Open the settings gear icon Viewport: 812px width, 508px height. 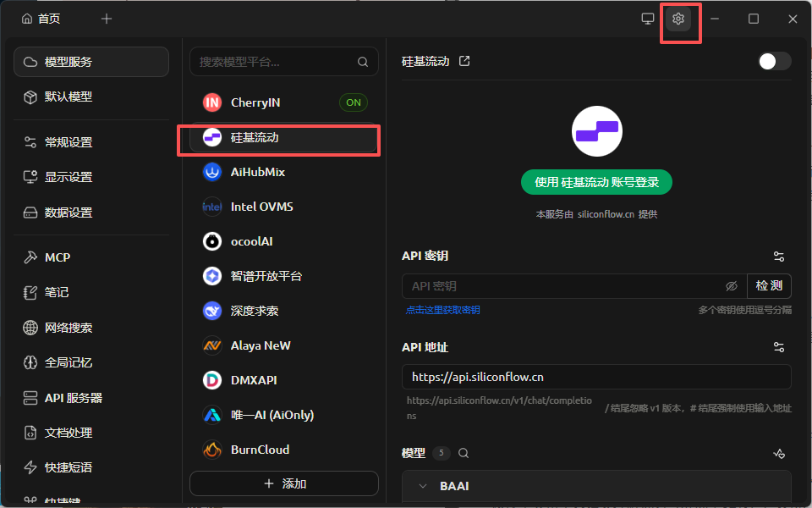(678, 19)
